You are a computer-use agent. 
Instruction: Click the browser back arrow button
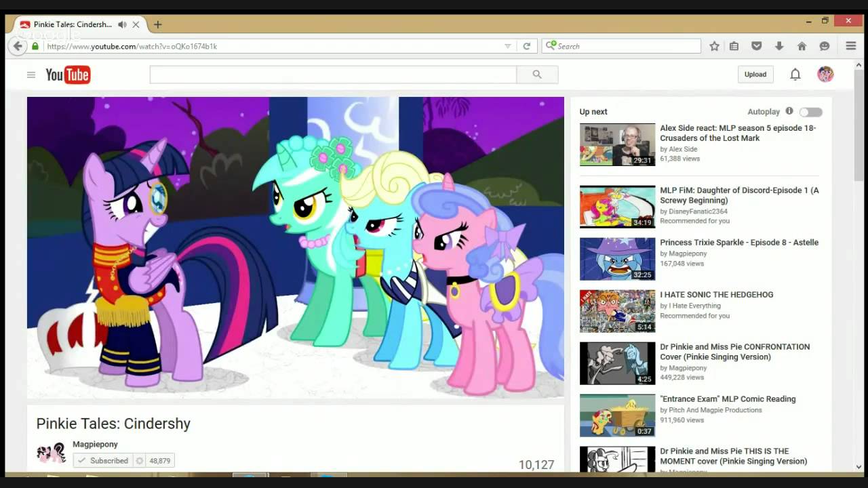pos(18,46)
